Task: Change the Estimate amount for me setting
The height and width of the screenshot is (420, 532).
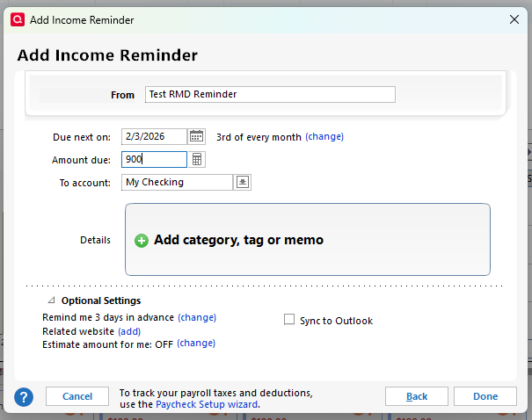Action: 196,344
